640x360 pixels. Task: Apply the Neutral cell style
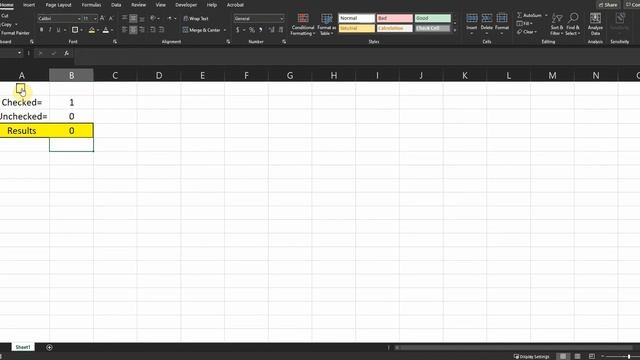[x=357, y=29]
